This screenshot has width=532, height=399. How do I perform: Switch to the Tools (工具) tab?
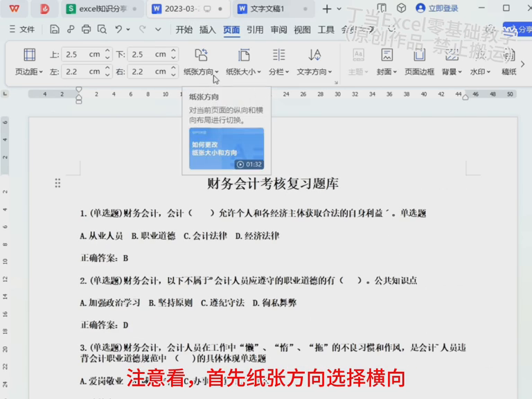pyautogui.click(x=326, y=30)
